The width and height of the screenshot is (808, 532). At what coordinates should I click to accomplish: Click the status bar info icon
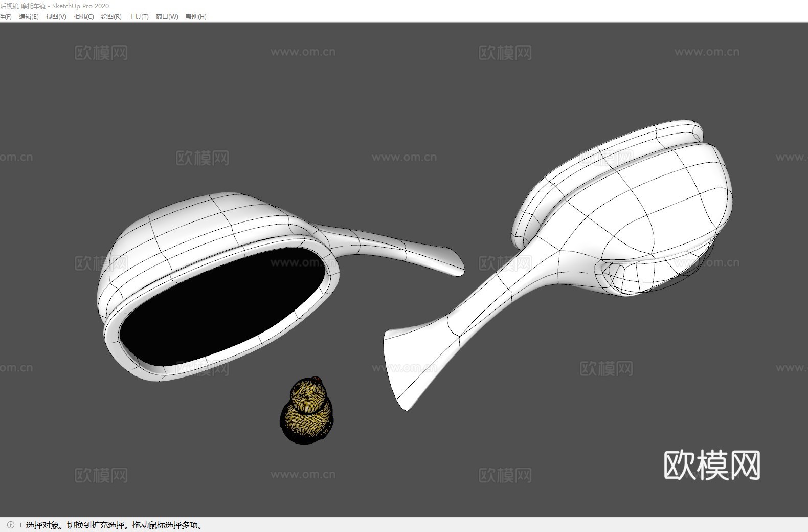(11, 525)
